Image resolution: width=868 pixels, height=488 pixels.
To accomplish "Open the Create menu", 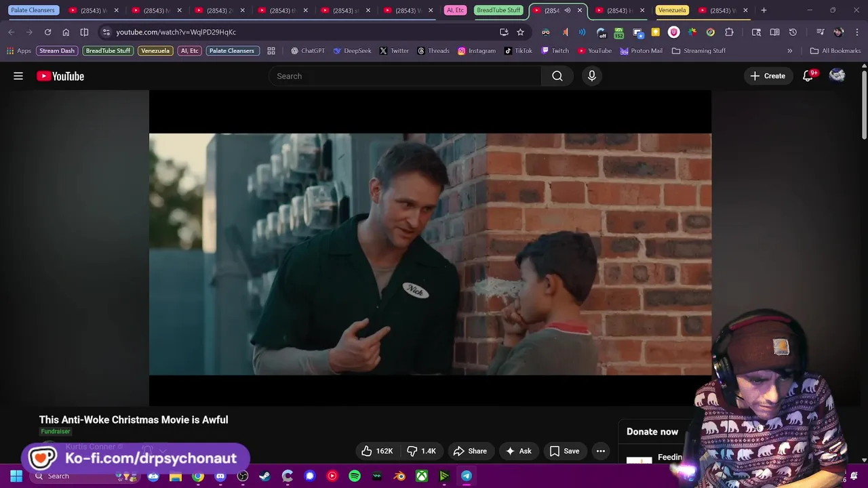I will [768, 76].
